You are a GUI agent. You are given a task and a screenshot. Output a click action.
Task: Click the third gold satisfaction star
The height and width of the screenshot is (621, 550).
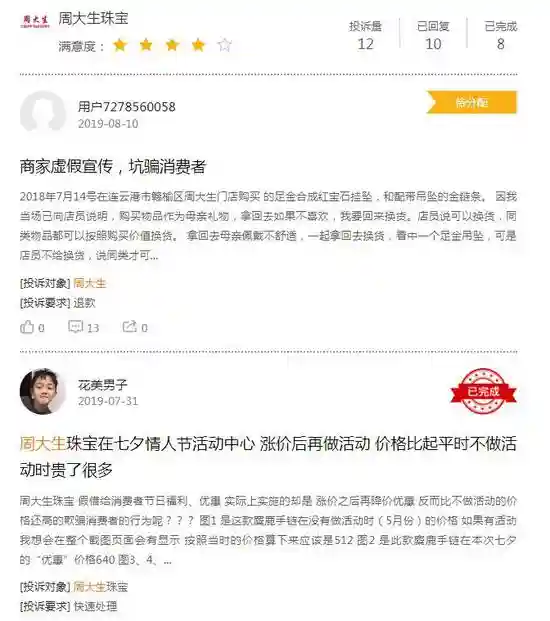click(172, 45)
